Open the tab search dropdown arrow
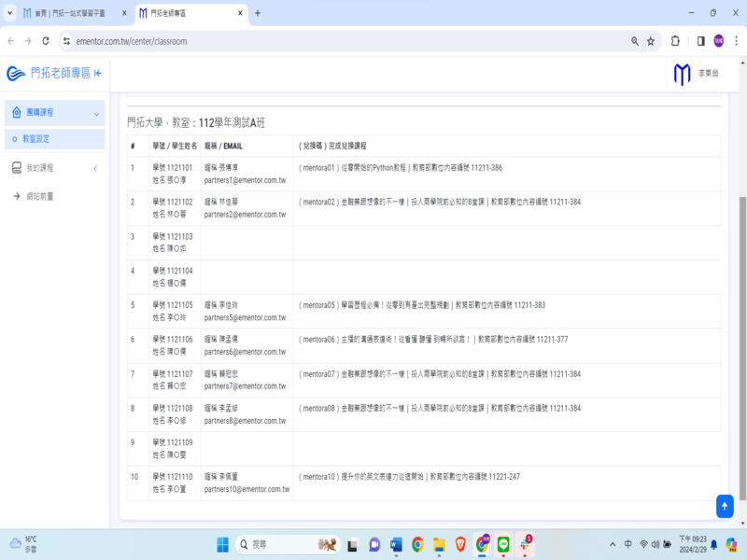This screenshot has height=560, width=747. point(10,13)
